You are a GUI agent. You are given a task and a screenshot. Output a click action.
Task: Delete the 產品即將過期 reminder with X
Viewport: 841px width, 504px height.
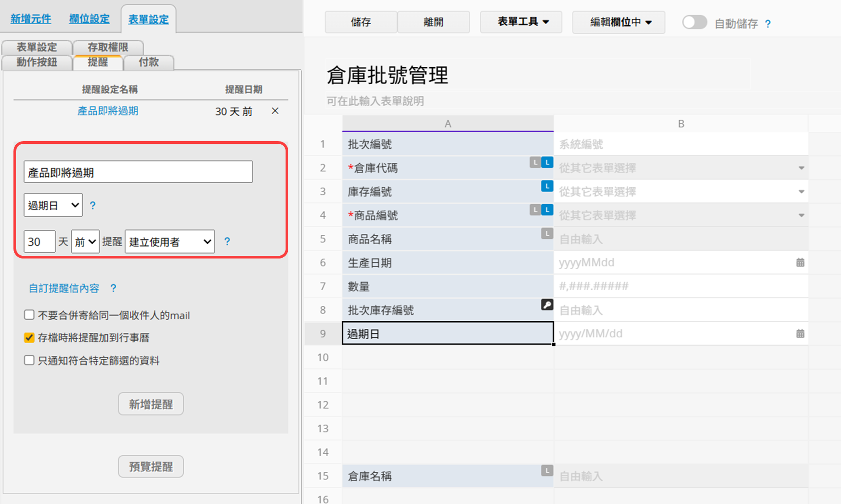click(275, 111)
